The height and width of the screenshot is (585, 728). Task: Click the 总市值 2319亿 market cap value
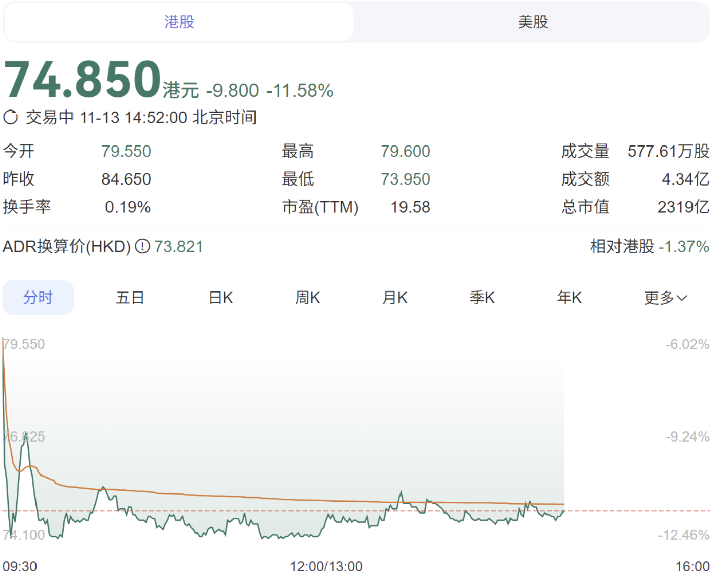[683, 207]
